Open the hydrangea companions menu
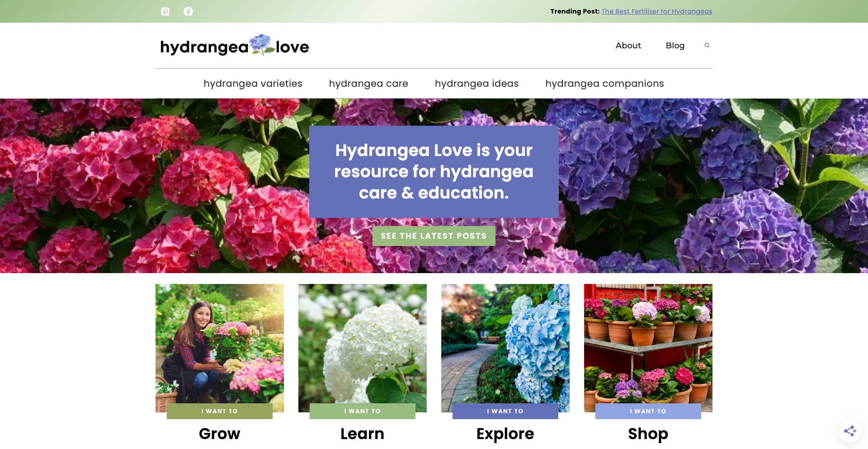This screenshot has height=449, width=868. click(x=604, y=83)
